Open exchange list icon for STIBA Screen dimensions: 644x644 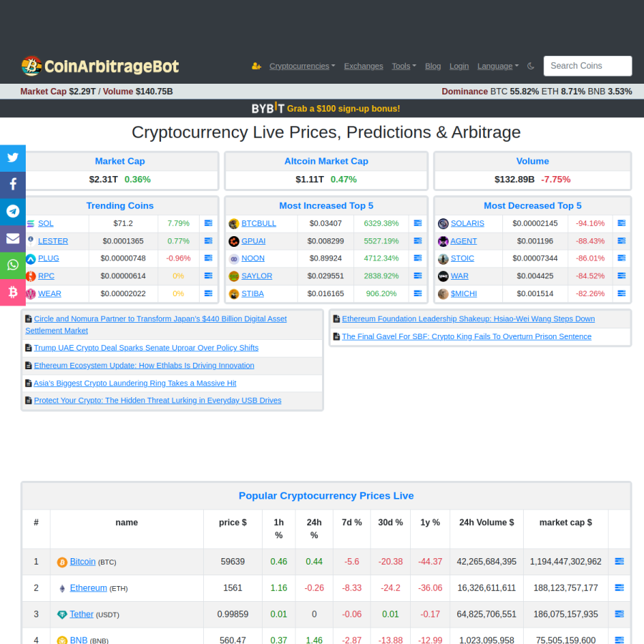coord(418,293)
